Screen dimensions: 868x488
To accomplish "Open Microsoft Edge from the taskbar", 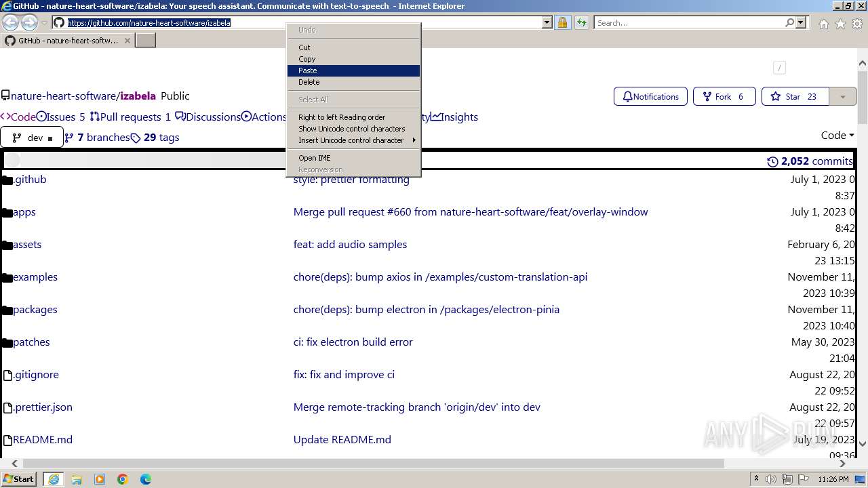I will 146,479.
